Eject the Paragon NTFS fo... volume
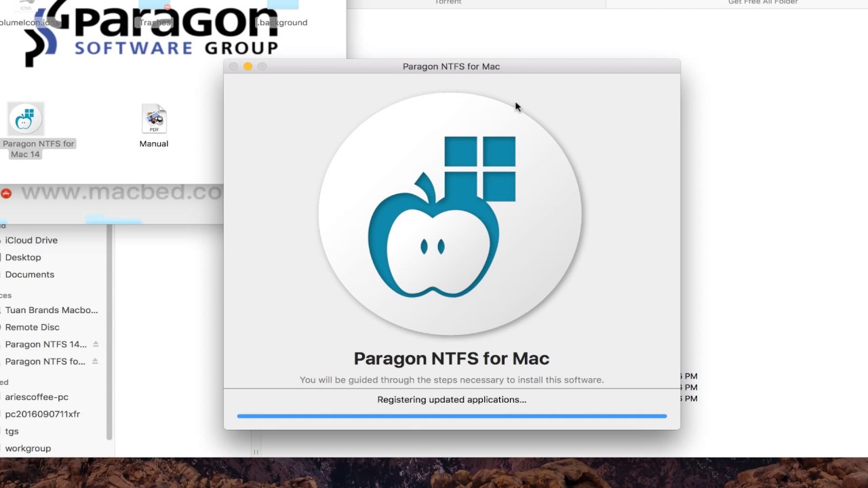The image size is (868, 488). [x=96, y=361]
